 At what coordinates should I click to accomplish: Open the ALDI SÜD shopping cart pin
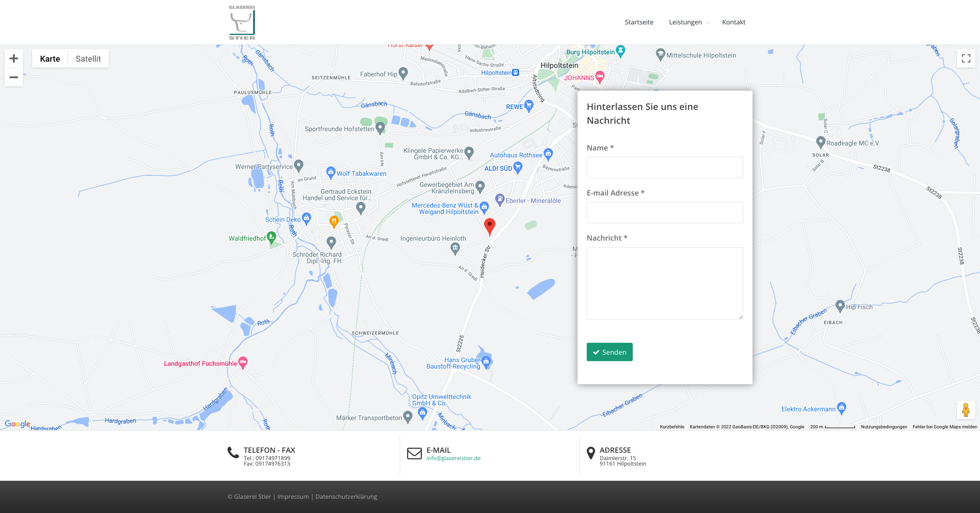(518, 168)
